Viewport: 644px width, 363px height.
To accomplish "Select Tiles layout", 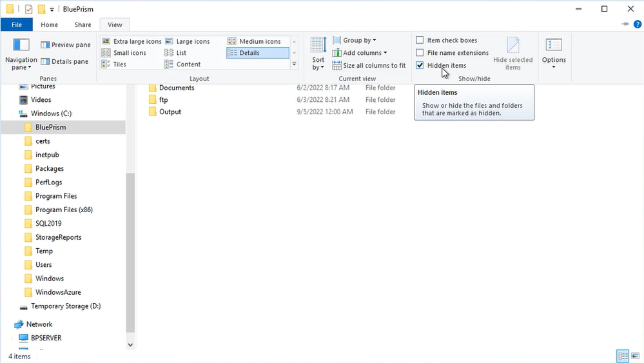I will pos(113,64).
